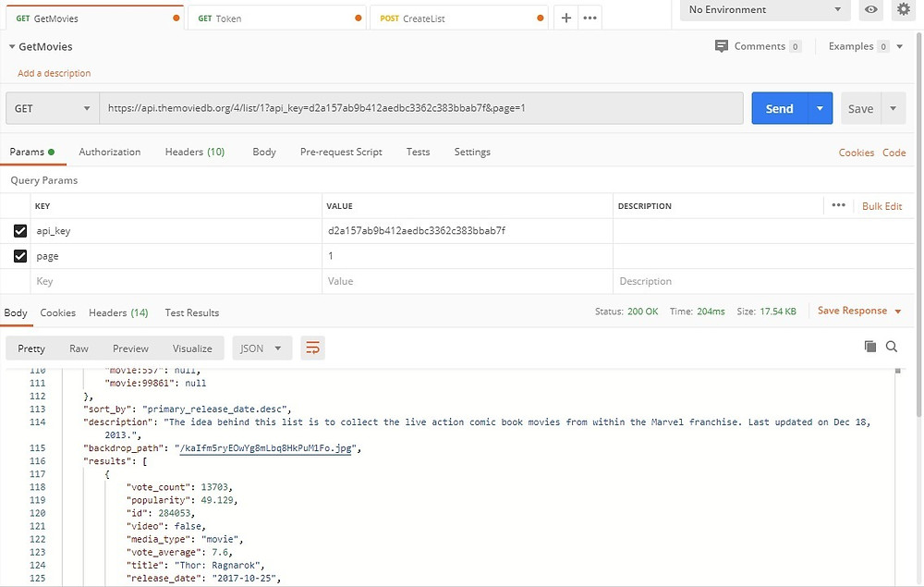Open the response Cookies tab
Image resolution: width=924 pixels, height=587 pixels.
tap(57, 312)
